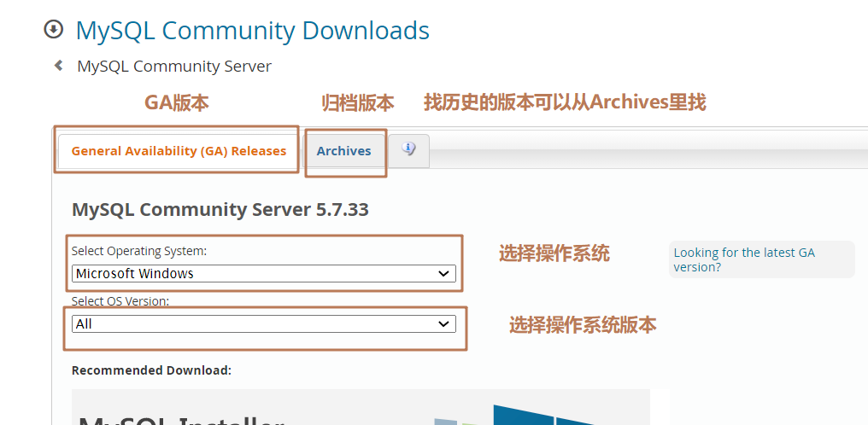
Task: Click the MySQL Community Server breadcrumb link
Action: [x=174, y=67]
